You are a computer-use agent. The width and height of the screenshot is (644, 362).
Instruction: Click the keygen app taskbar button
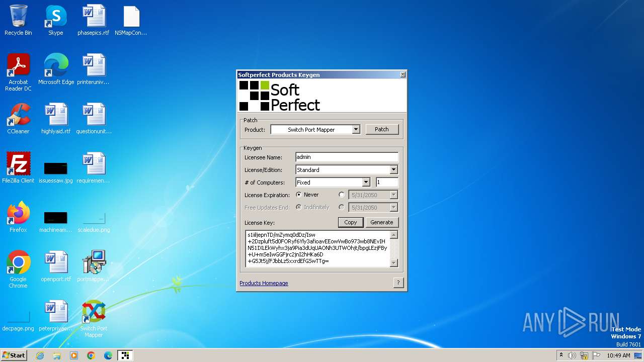click(x=125, y=355)
